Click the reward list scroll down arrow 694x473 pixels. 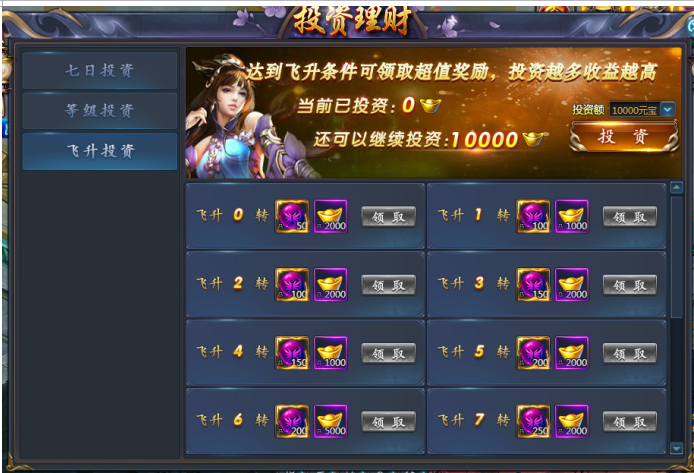pyautogui.click(x=676, y=448)
